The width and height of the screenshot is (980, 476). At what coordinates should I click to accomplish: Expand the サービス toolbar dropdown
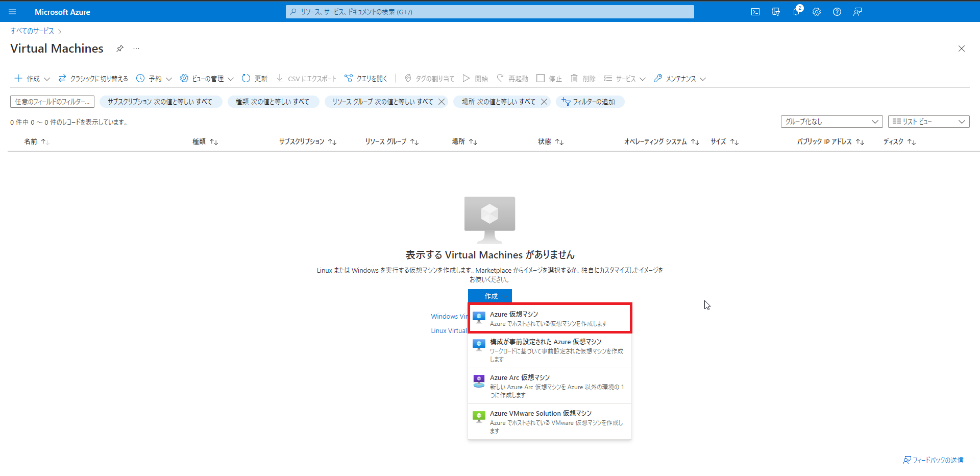click(625, 78)
